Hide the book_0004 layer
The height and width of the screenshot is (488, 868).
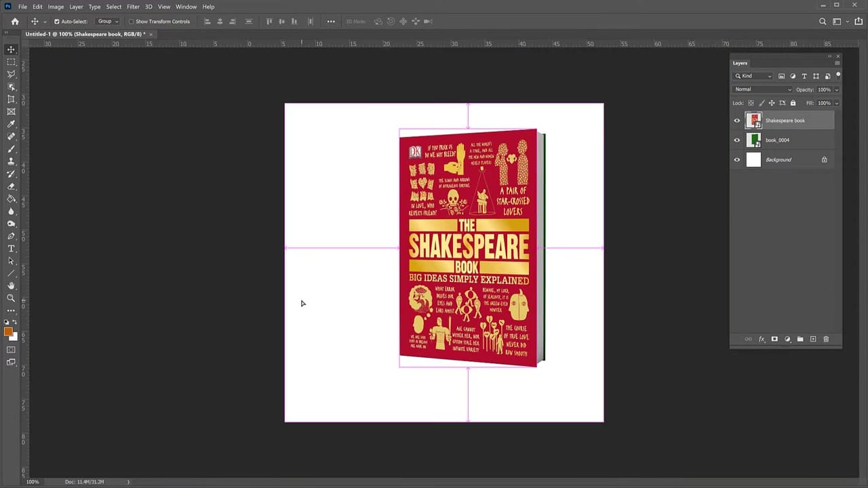click(736, 140)
